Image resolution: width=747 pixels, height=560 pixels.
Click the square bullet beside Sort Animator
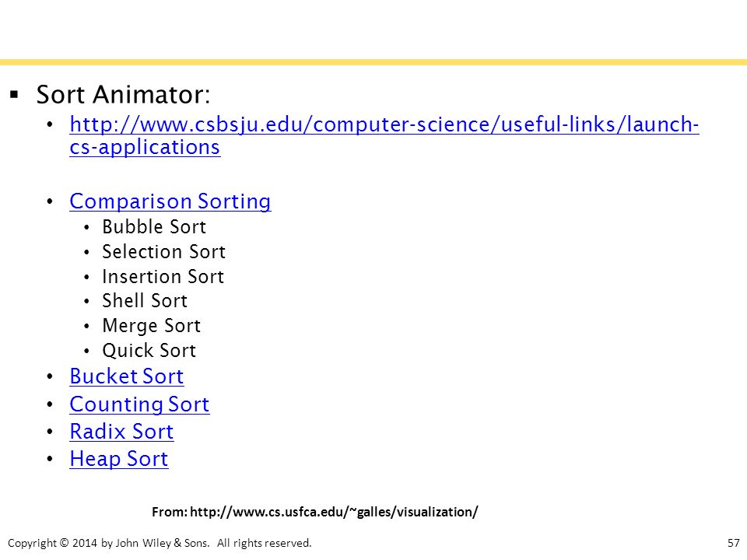[x=14, y=94]
